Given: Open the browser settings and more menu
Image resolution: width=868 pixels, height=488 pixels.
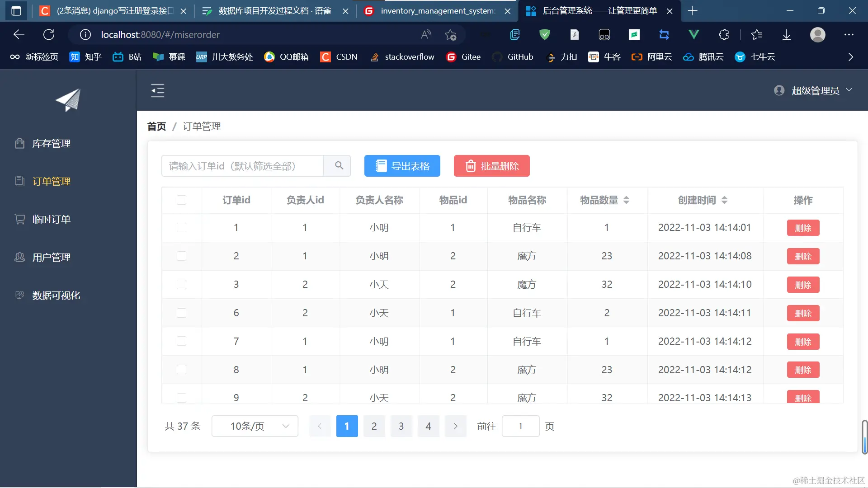Looking at the screenshot, I should [849, 35].
